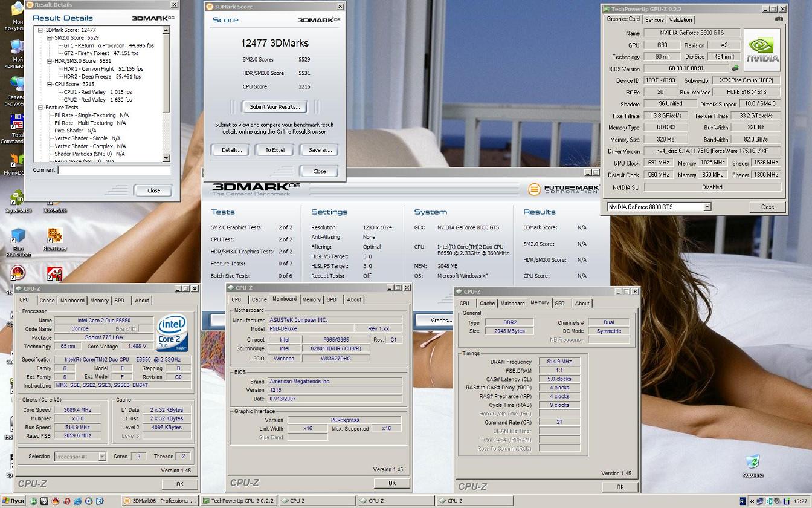Open the About tab in CPU-Z Memory window
The width and height of the screenshot is (812, 508).
pyautogui.click(x=582, y=304)
